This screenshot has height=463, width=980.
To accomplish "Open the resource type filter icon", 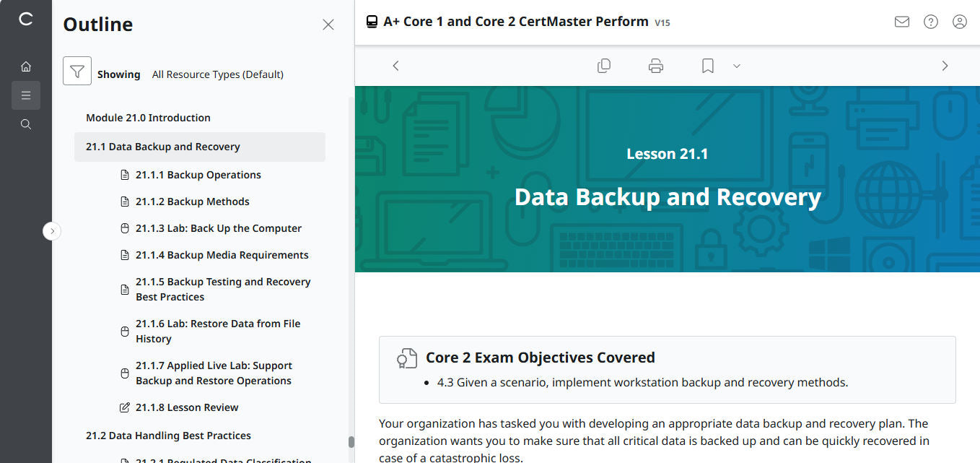I will 77,72.
